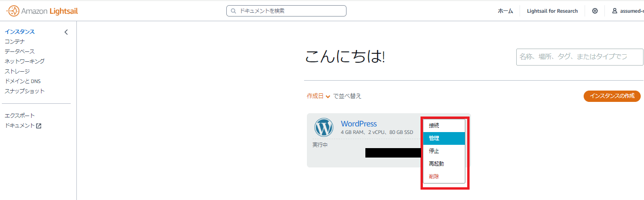
Task: Open Lightsail for Research link
Action: point(552,11)
